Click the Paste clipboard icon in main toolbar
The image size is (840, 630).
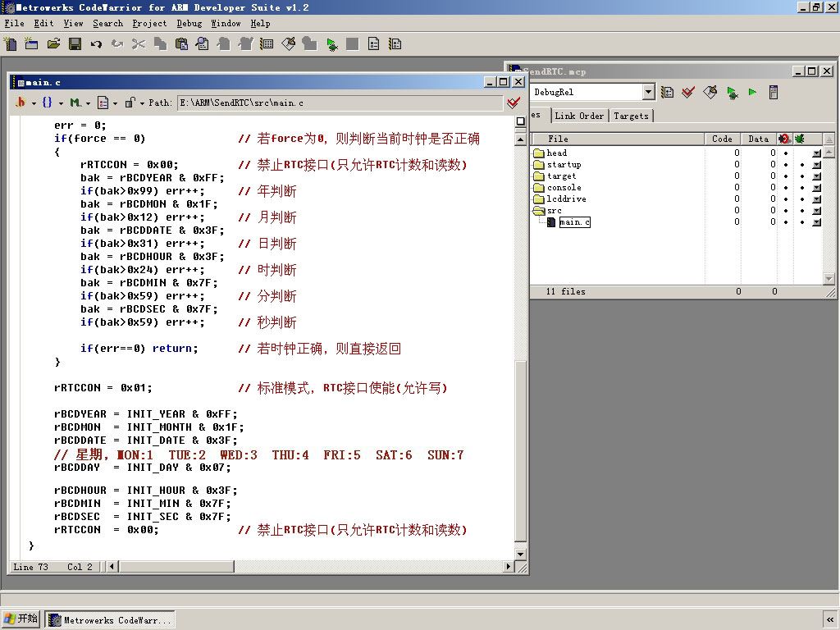[180, 43]
